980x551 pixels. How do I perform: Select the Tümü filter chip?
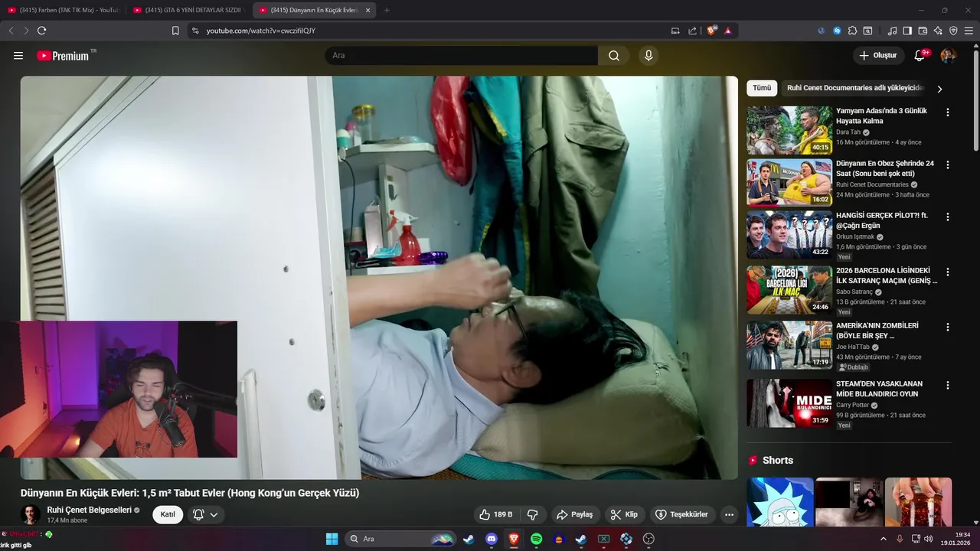click(x=762, y=88)
